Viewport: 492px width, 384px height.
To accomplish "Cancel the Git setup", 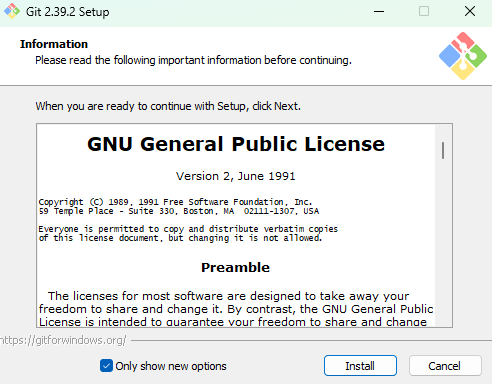I will click(445, 366).
